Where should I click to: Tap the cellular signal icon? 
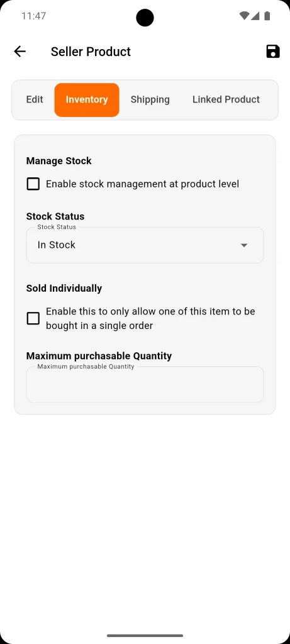pos(255,16)
